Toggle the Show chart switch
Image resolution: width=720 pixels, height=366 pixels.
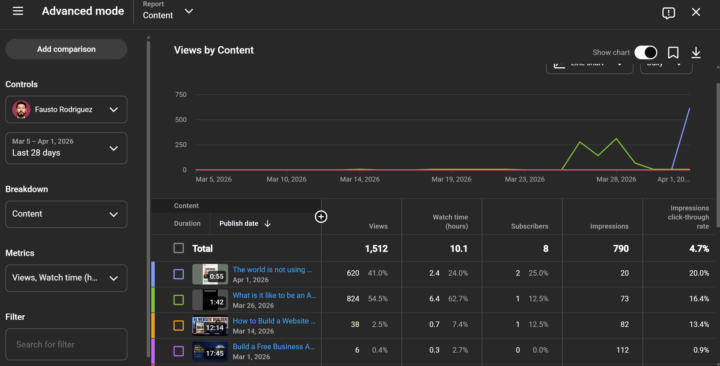pyautogui.click(x=646, y=52)
